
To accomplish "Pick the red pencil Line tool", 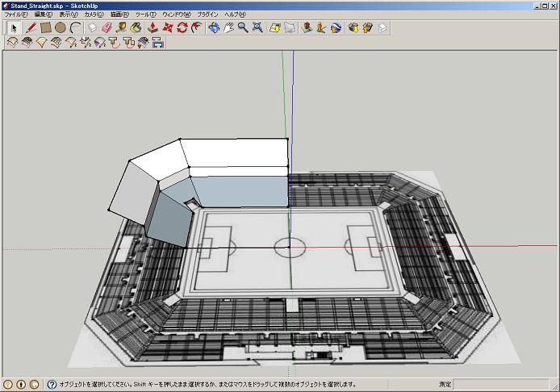I will click(31, 27).
